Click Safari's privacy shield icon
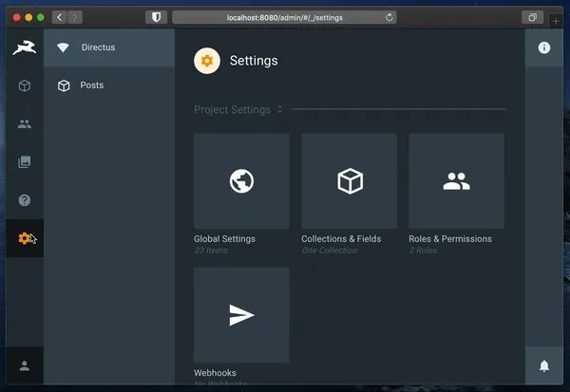 (x=156, y=17)
